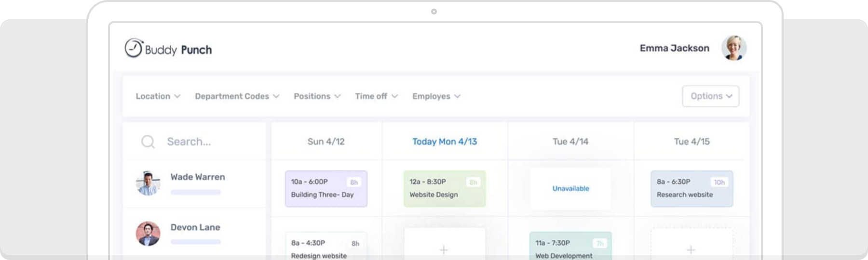Click Wade Warren's avatar photo
This screenshot has width=868, height=260.
148,183
